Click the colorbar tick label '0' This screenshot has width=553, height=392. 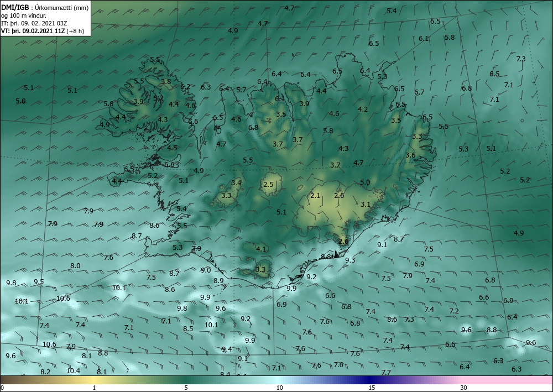(2, 388)
